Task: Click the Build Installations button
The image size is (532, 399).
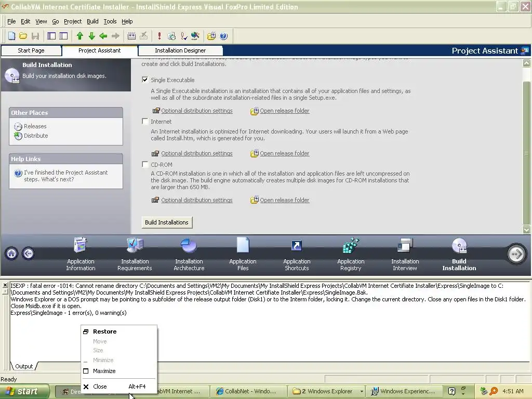Action: pyautogui.click(x=167, y=222)
